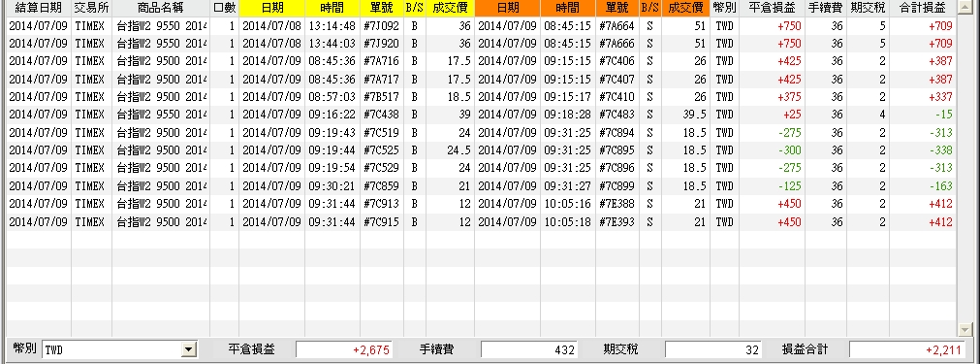The width and height of the screenshot is (980, 364).
Task: Select order number #7J920 cell
Action: [x=382, y=44]
